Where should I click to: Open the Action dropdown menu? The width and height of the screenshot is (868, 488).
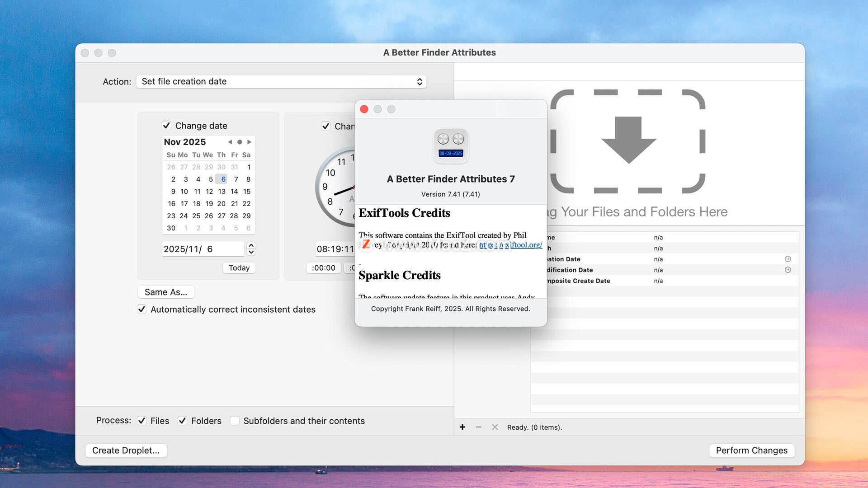(x=281, y=81)
